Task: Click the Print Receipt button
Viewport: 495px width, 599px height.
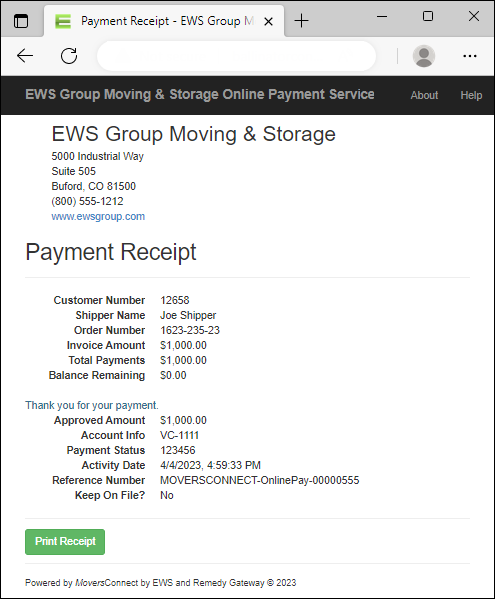Action: pos(65,541)
